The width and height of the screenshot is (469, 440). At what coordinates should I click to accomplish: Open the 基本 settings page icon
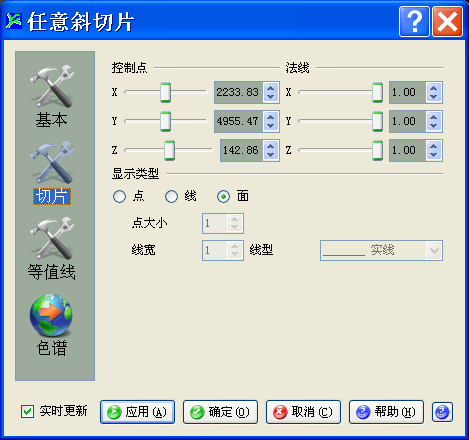click(x=52, y=86)
